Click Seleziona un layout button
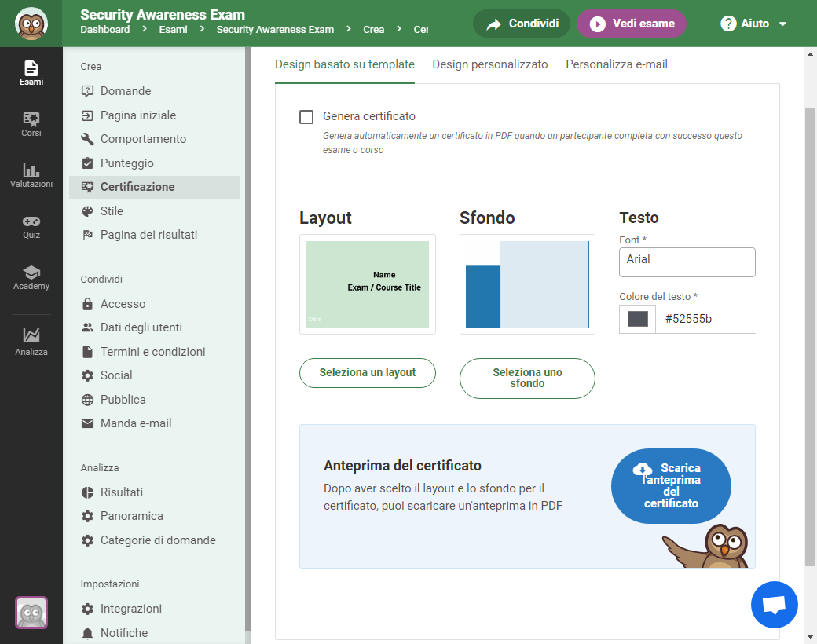 [368, 373]
